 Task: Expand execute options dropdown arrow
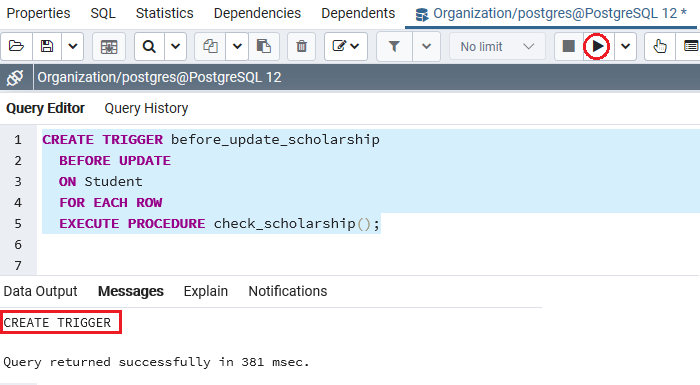point(625,46)
